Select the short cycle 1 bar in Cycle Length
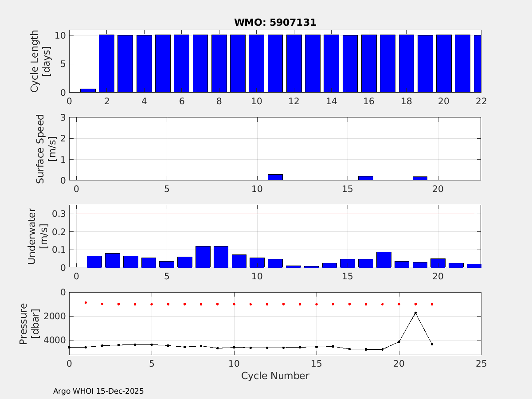This screenshot has width=532, height=399. pyautogui.click(x=88, y=90)
